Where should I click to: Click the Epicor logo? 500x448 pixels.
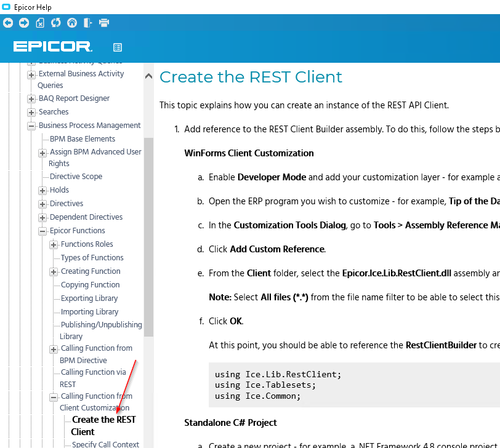[x=52, y=47]
